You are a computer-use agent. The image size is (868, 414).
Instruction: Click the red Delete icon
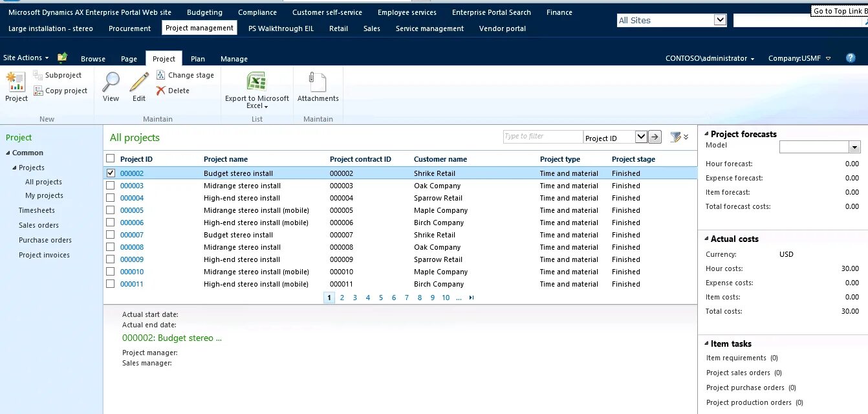pos(161,91)
